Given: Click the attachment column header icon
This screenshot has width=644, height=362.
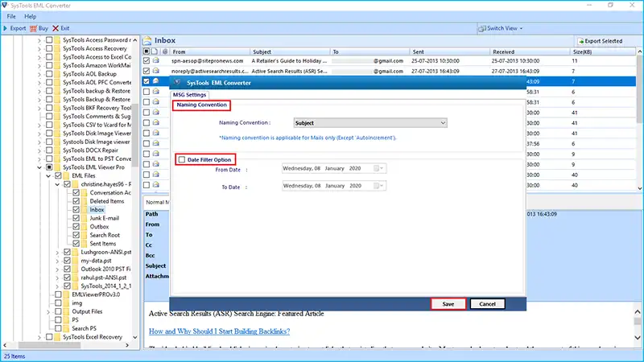Looking at the screenshot, I should point(165,51).
